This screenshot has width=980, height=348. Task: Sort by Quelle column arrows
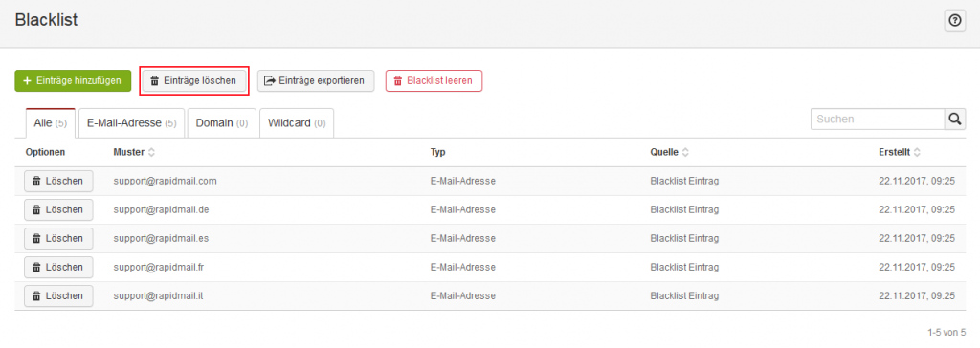tap(685, 152)
